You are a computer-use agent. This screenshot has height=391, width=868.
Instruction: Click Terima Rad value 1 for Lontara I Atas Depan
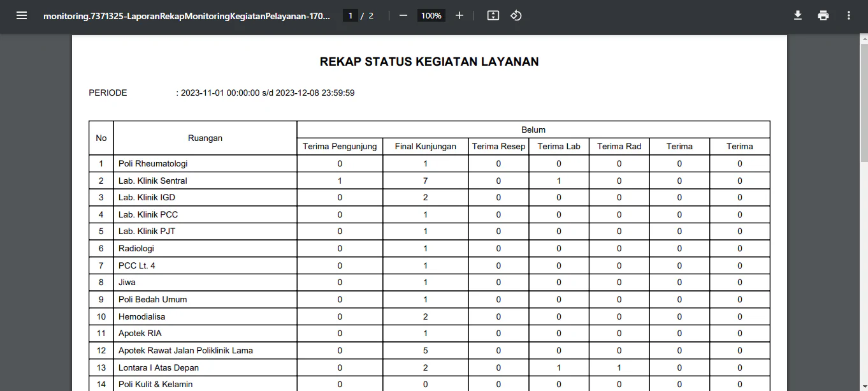(619, 368)
